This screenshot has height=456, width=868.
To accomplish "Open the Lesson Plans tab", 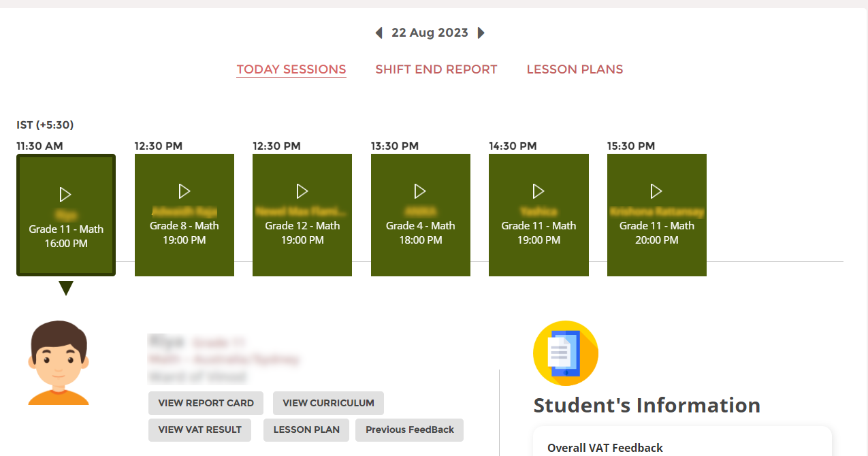I will (x=575, y=69).
